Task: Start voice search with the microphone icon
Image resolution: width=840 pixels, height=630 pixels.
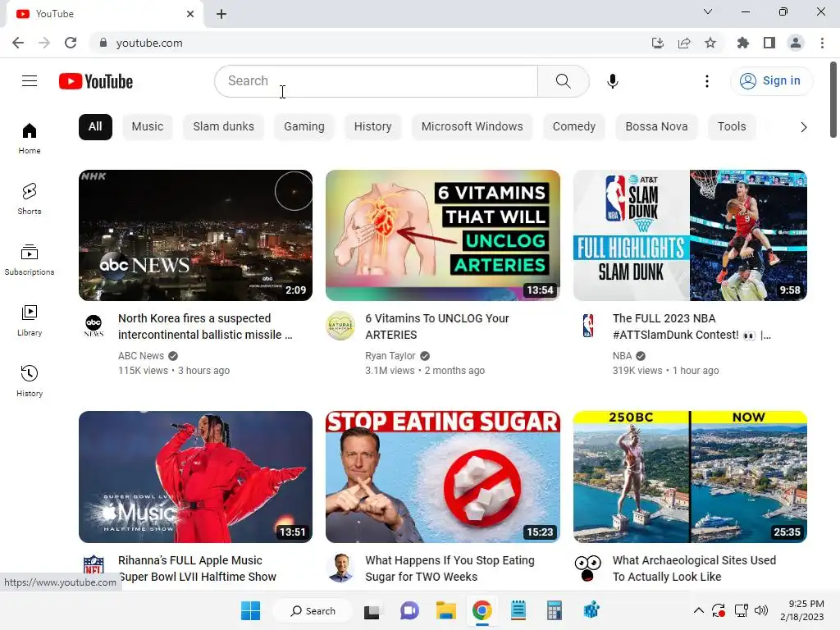Action: pos(613,81)
